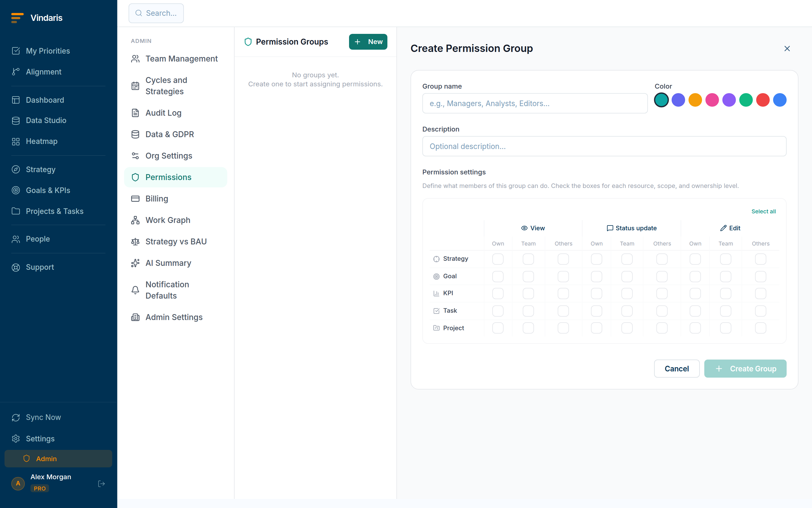Click the Group name input field

pyautogui.click(x=535, y=104)
